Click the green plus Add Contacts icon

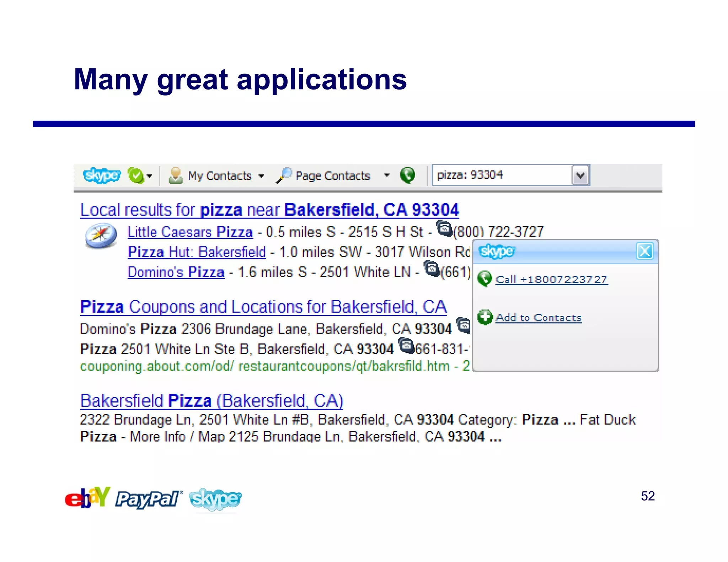(x=485, y=317)
